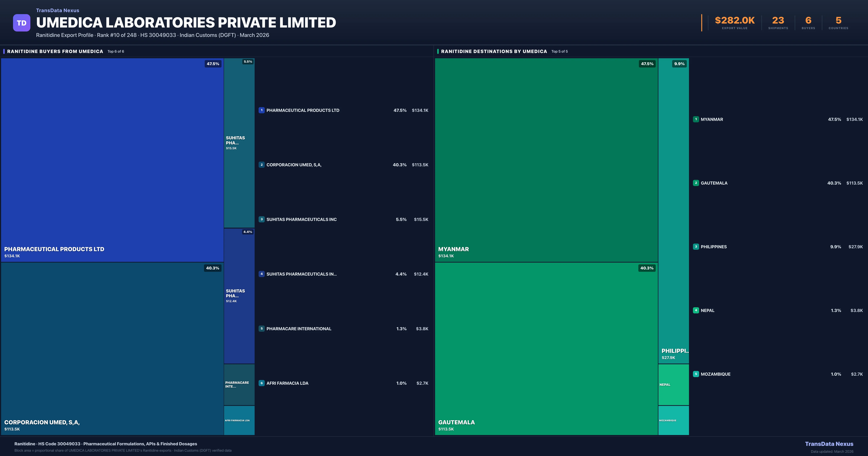Click rank badge 6 beside Afri Farmacia LDA

261,383
